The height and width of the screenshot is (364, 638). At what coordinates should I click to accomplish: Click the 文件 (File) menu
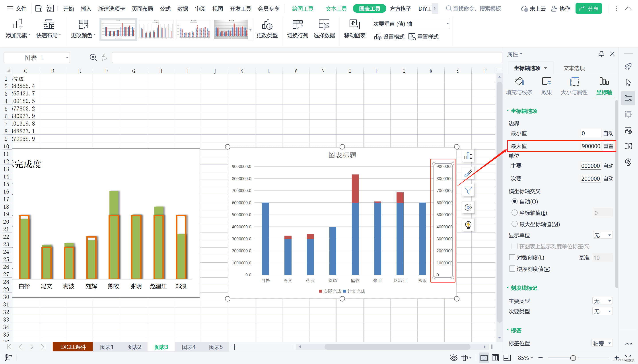click(17, 9)
